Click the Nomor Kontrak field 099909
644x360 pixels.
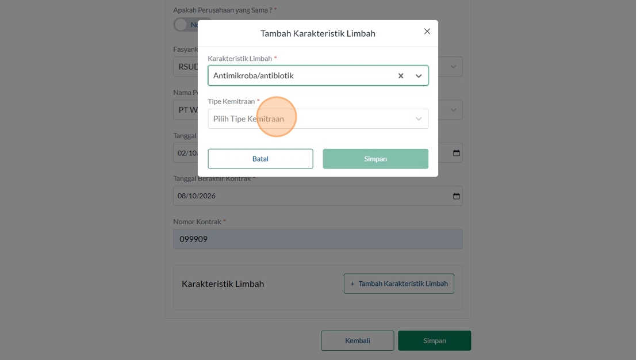(x=318, y=239)
